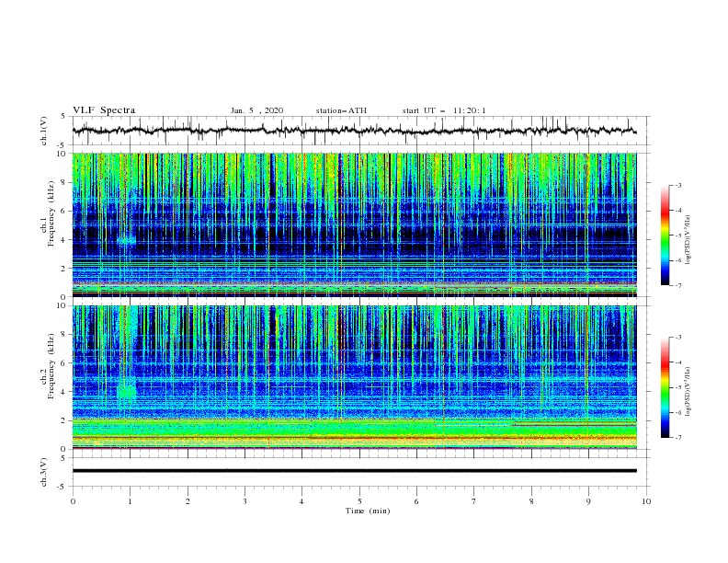Click the ch.1 spectrogram color bar
728x563 pixels.
click(665, 236)
